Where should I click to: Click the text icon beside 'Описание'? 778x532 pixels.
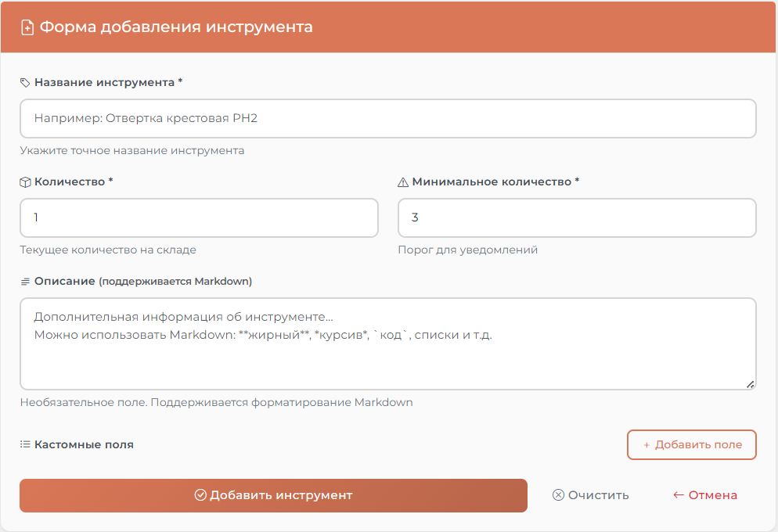coord(24,280)
